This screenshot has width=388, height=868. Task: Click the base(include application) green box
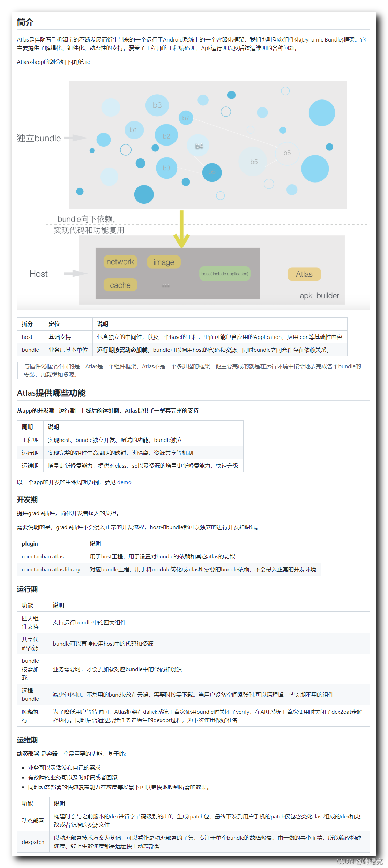(x=225, y=274)
